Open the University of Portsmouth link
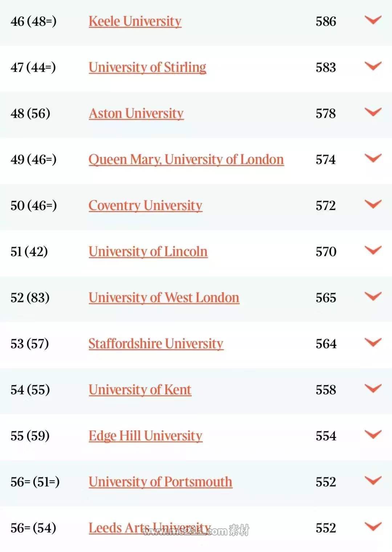The image size is (392, 552). pyautogui.click(x=160, y=482)
